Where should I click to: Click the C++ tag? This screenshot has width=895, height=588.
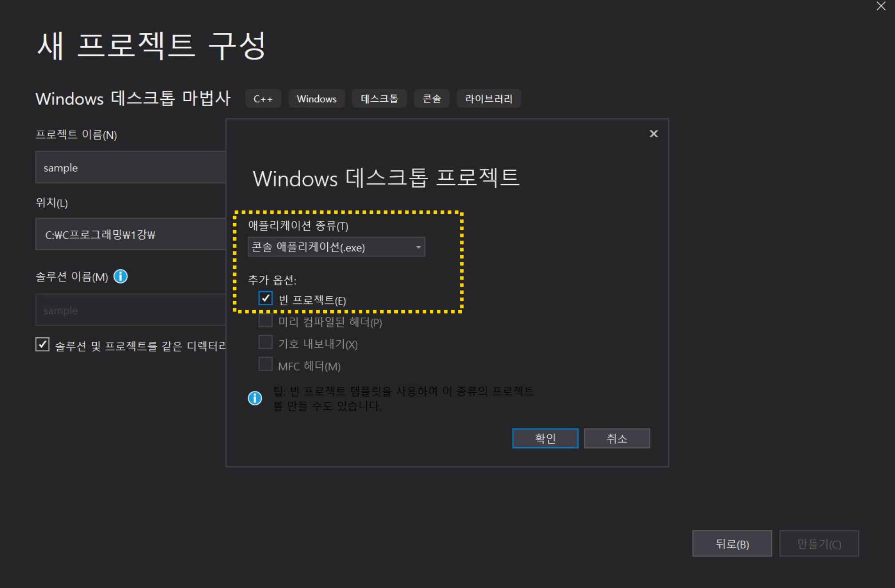coord(263,99)
